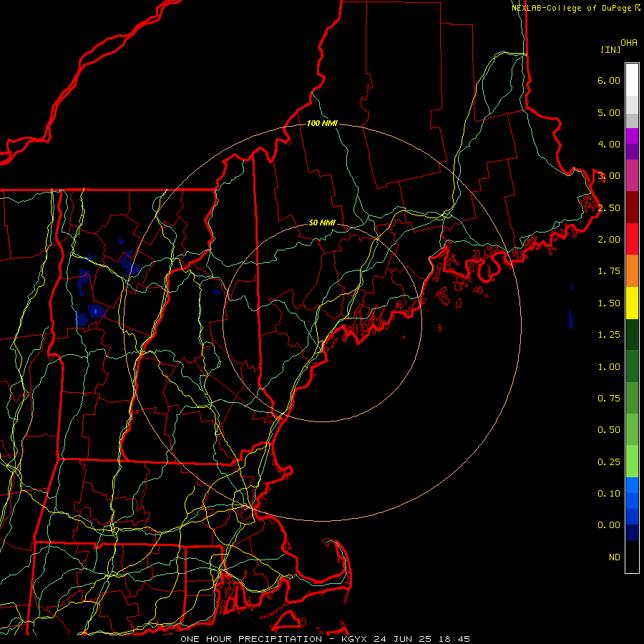Select the 2.00 legend value

coord(609,240)
